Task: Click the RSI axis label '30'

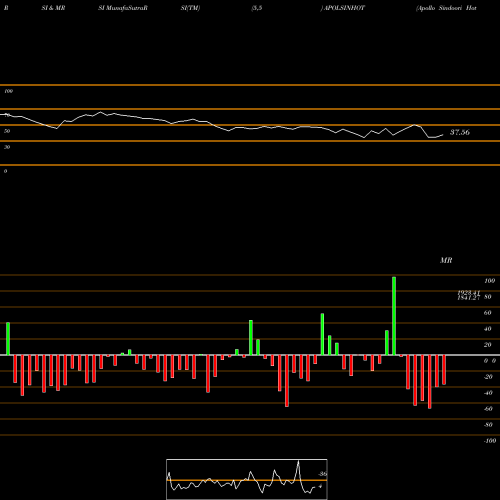Action: click(x=7, y=147)
